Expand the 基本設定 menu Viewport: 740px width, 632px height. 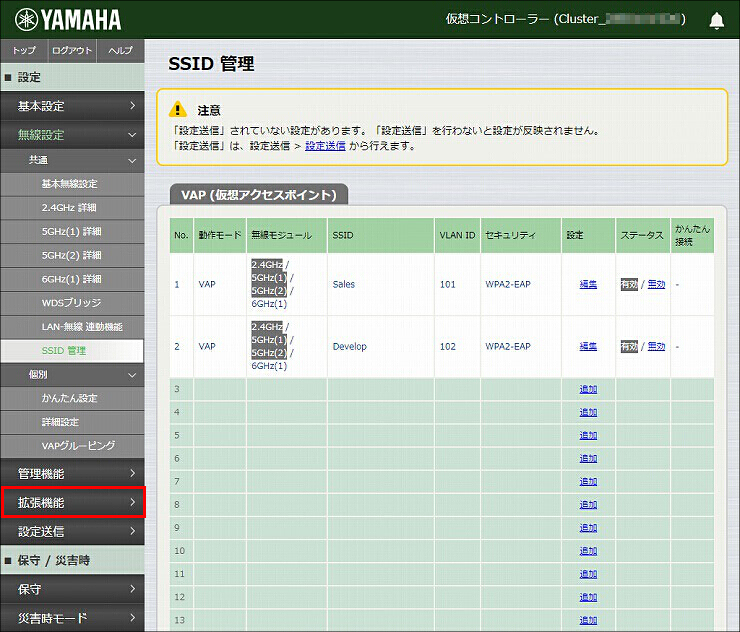[72, 106]
